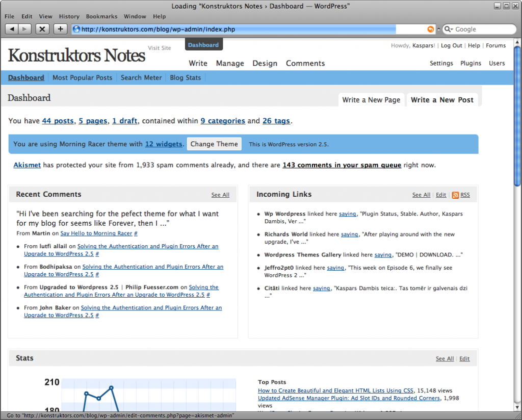Click the globe site icon in address bar
The width and height of the screenshot is (522, 420).
point(76,30)
